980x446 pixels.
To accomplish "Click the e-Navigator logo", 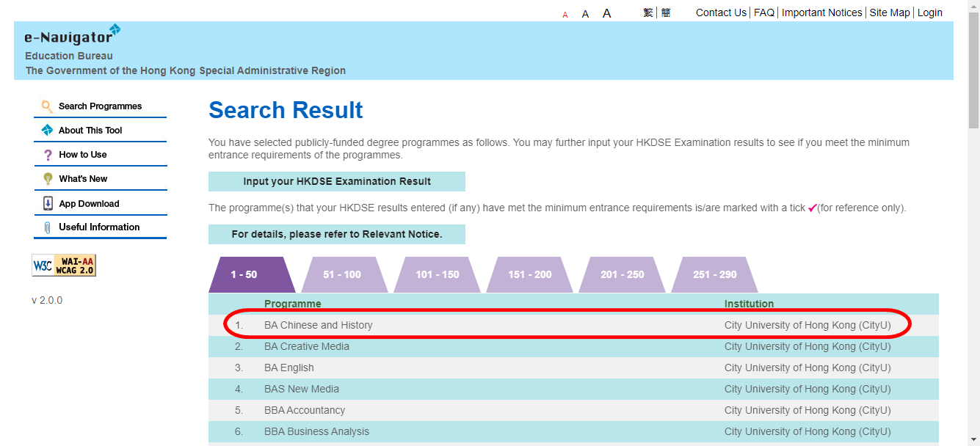I will tap(73, 34).
